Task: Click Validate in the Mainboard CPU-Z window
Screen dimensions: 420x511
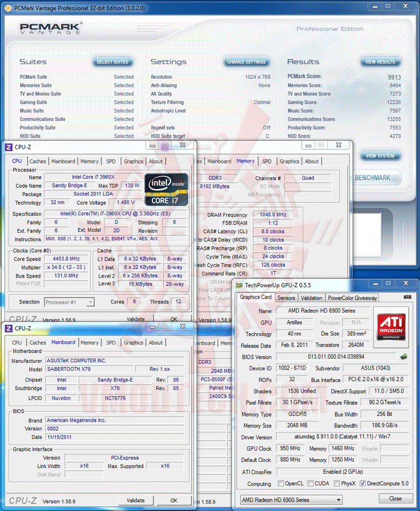Action: (135, 501)
